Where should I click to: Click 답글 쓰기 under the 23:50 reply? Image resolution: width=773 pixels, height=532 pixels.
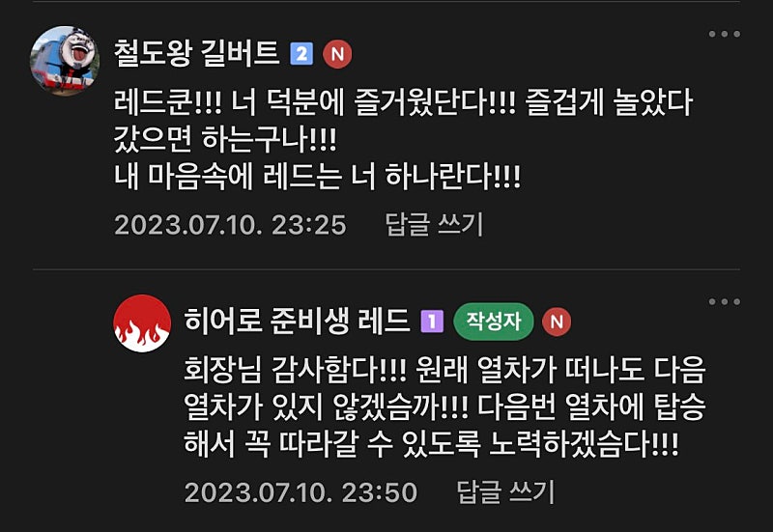[x=505, y=492]
